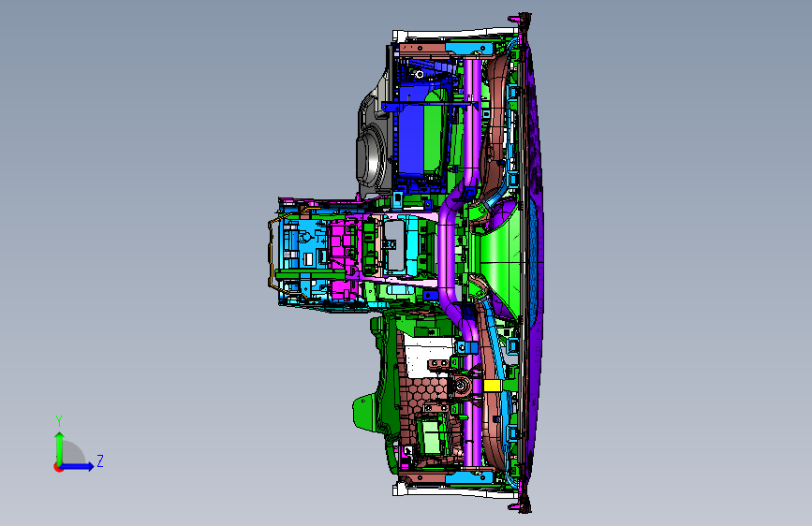The height and width of the screenshot is (526, 812).
Task: Select the gray round speaker housing
Action: point(371,157)
